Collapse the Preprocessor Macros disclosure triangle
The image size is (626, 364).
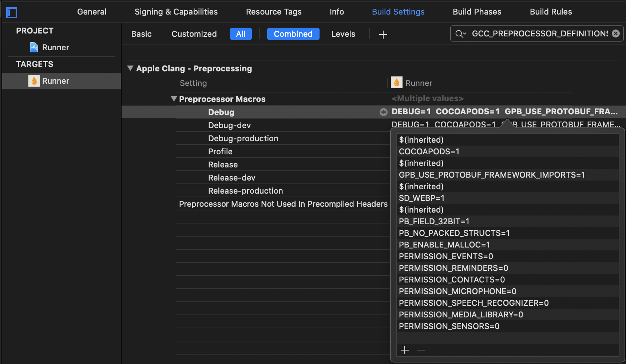tap(174, 99)
